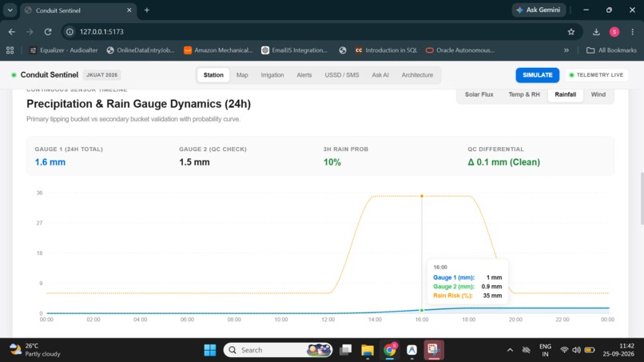This screenshot has width=644, height=362.
Task: Click the address bar URL field
Action: (320, 32)
